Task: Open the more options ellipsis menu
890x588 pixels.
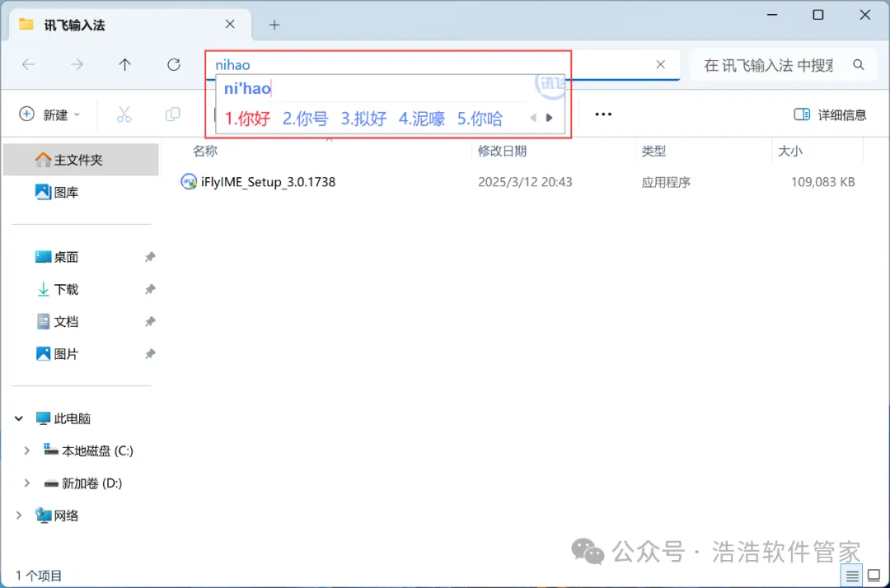Action: tap(602, 114)
